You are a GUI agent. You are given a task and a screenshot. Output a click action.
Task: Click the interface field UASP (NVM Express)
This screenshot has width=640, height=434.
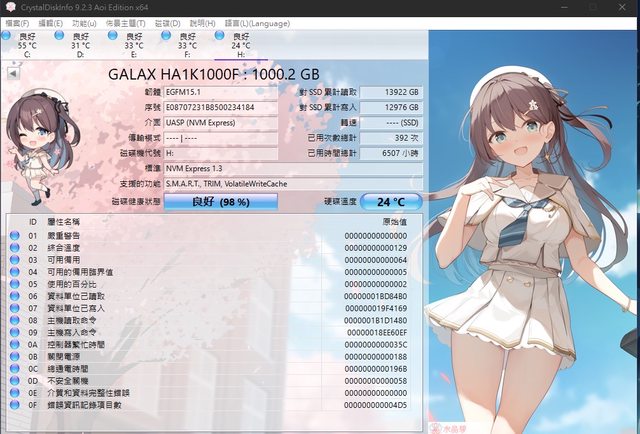pyautogui.click(x=221, y=123)
